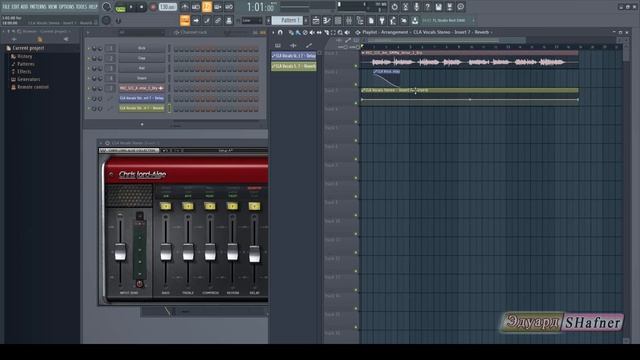Mute the Kick channel via its LED

(x=89, y=48)
